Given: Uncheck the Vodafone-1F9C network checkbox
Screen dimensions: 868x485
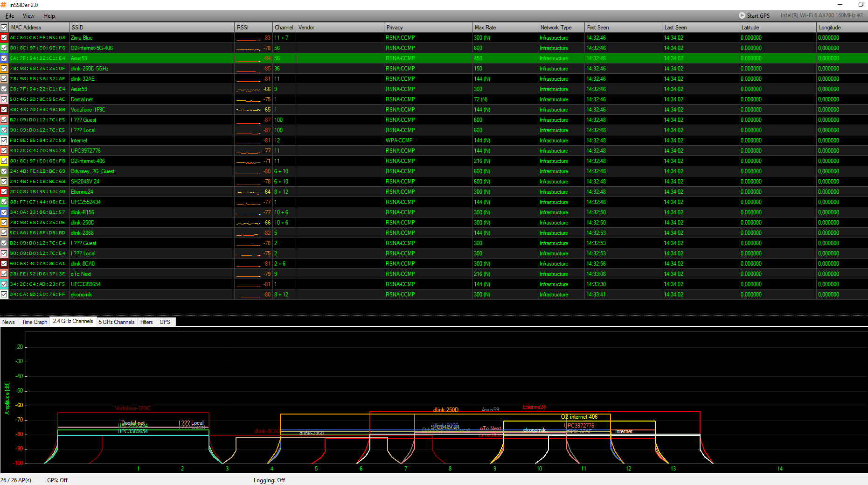Looking at the screenshot, I should coord(4,110).
